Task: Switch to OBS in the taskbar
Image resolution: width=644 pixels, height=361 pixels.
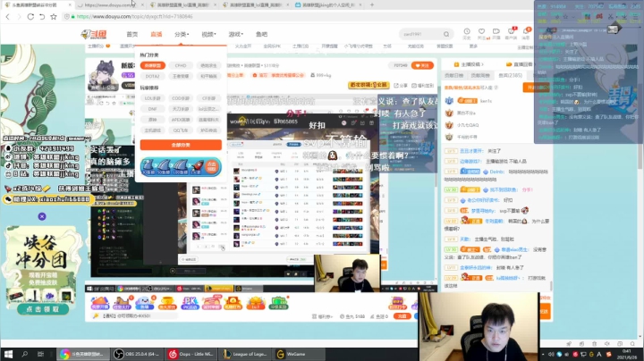Action: tap(138, 354)
